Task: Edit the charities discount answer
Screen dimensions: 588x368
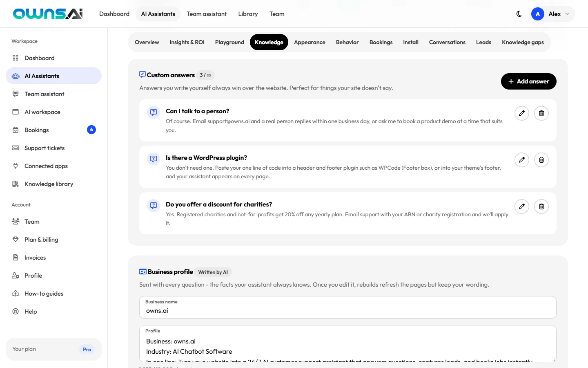Action: 522,206
